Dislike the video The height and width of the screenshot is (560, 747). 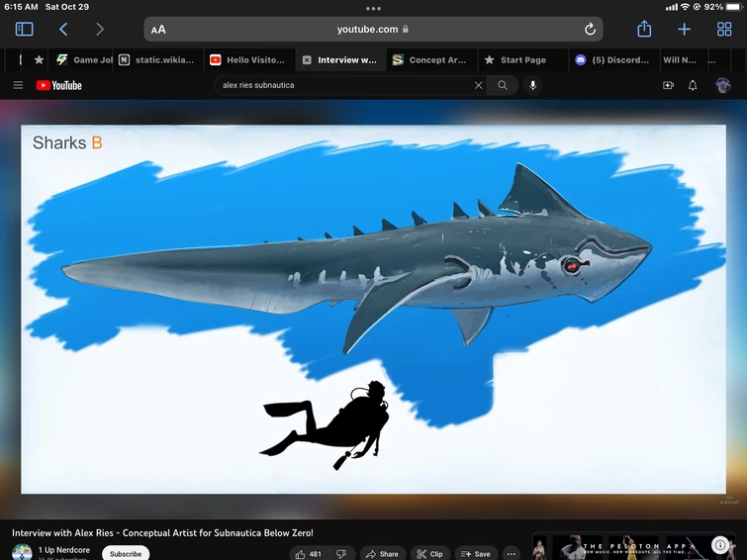pos(341,554)
